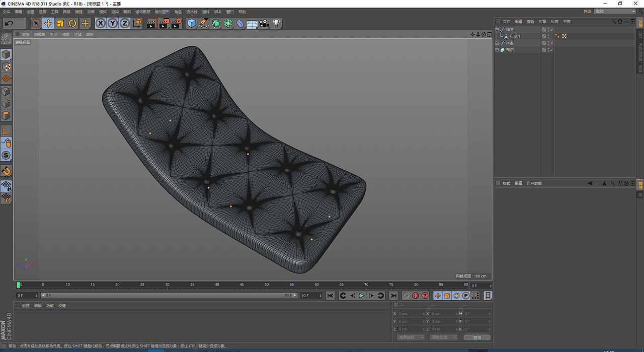Open Object Manager search magnifier
Image resolution: width=644 pixels, height=352 pixels.
pos(614,22)
